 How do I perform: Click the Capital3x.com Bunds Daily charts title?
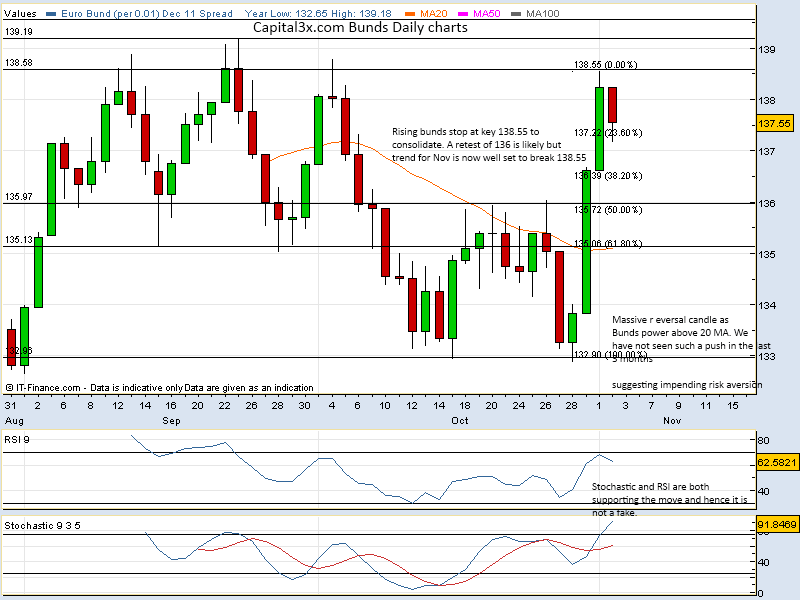coord(360,28)
